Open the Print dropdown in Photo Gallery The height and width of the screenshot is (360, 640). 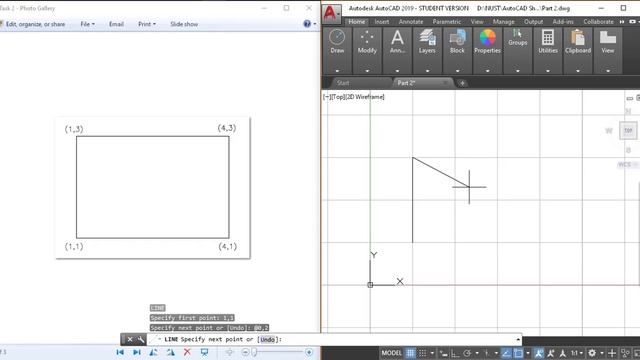click(147, 24)
